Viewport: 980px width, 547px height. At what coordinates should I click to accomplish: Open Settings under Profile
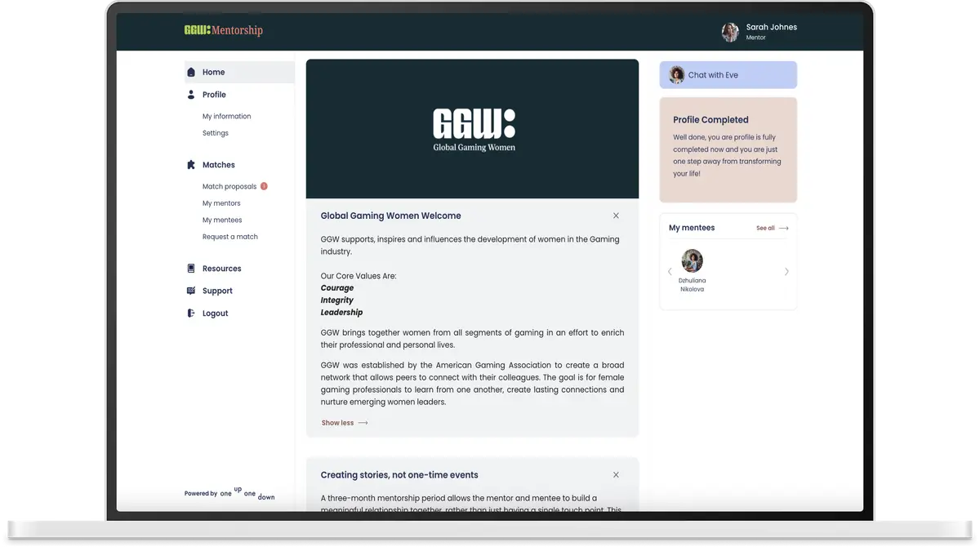(x=216, y=133)
